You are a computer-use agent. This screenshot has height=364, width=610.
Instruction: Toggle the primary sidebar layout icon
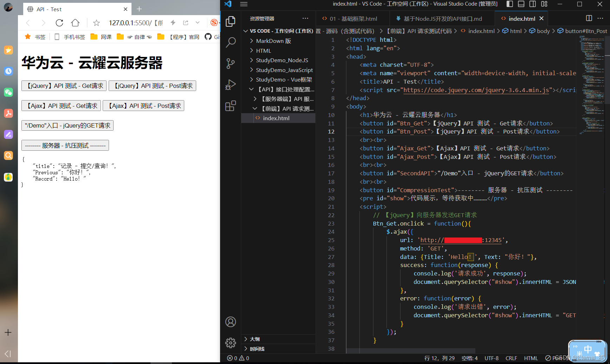point(510,4)
